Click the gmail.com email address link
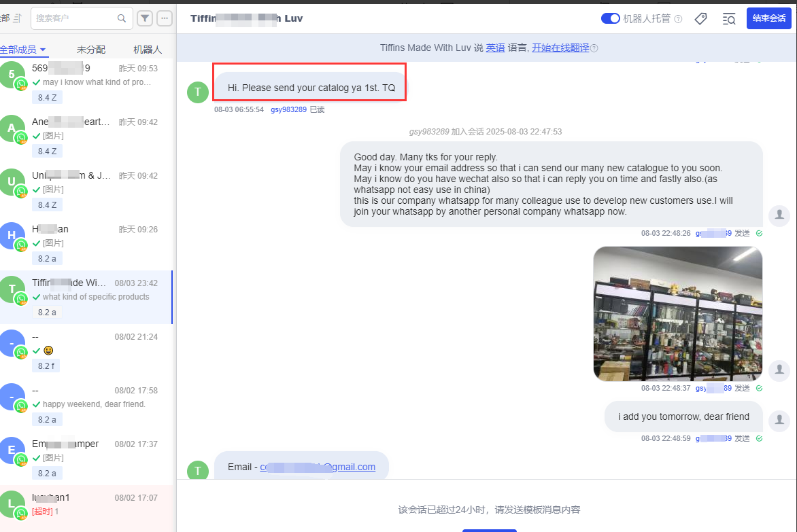Viewport: 797px width, 532px height. click(318, 467)
